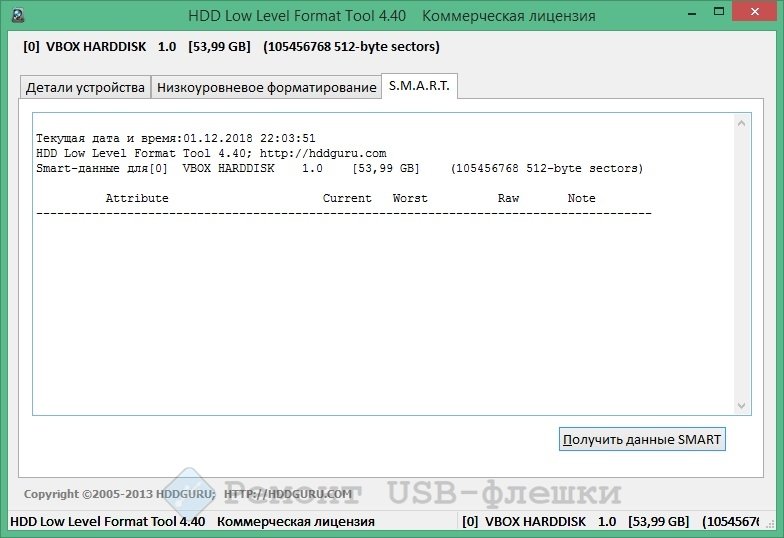Click the Raw column header text
This screenshot has height=538, width=784.
point(508,198)
